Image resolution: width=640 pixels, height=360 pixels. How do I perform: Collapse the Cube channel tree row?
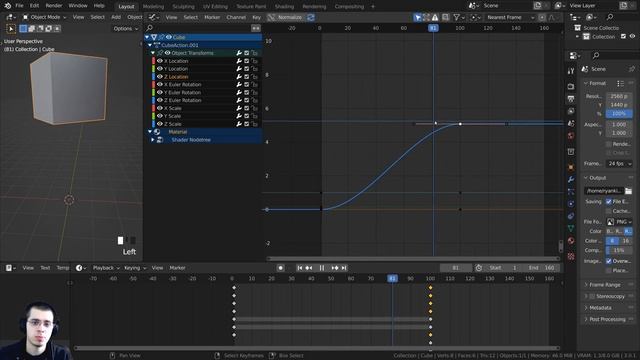pyautogui.click(x=147, y=37)
